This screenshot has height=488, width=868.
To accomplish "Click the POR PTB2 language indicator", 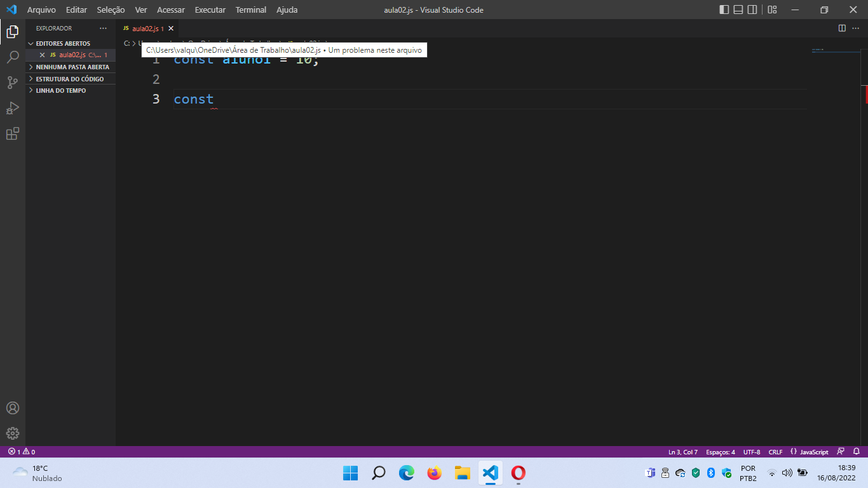I will (x=748, y=473).
